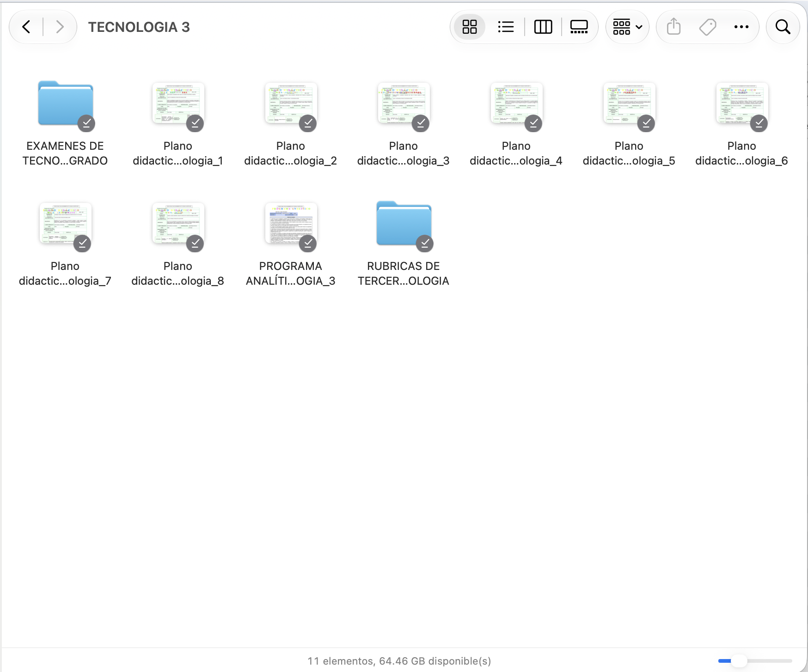Go forward to the next folder
The image size is (808, 672).
point(59,27)
